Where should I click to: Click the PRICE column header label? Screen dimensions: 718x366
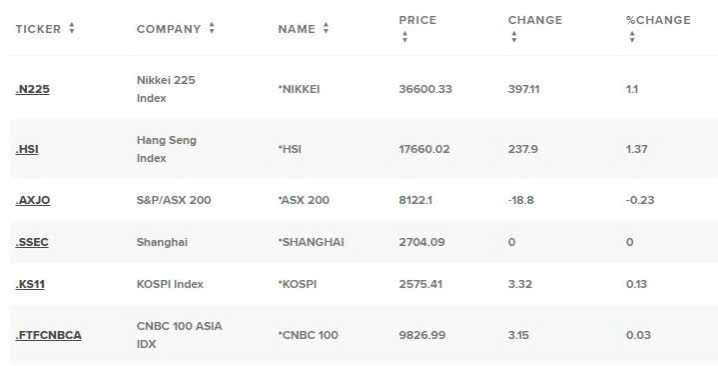pyautogui.click(x=418, y=20)
